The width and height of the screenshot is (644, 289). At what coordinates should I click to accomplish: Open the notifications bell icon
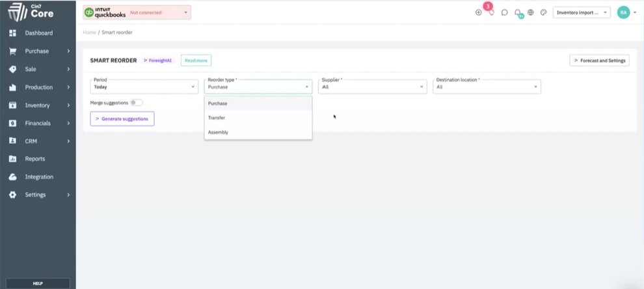pyautogui.click(x=518, y=12)
